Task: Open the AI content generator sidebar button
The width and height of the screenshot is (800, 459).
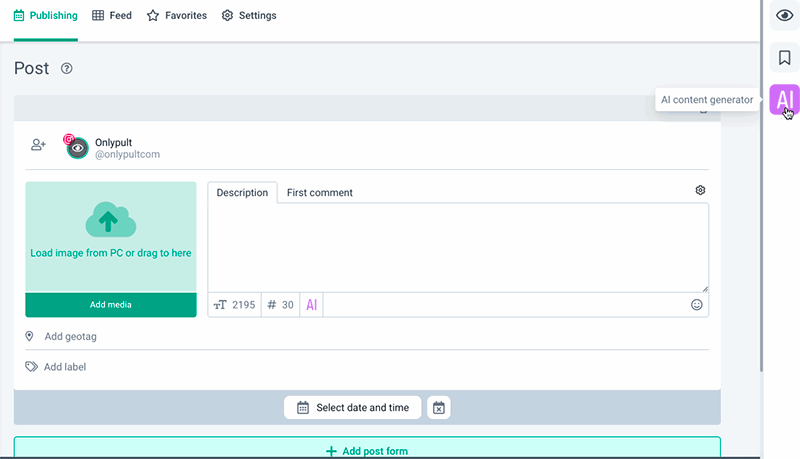Action: 784,99
